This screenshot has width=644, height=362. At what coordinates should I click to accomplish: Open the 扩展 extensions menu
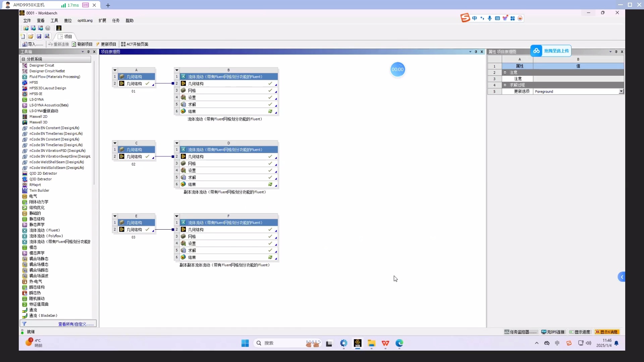point(102,20)
